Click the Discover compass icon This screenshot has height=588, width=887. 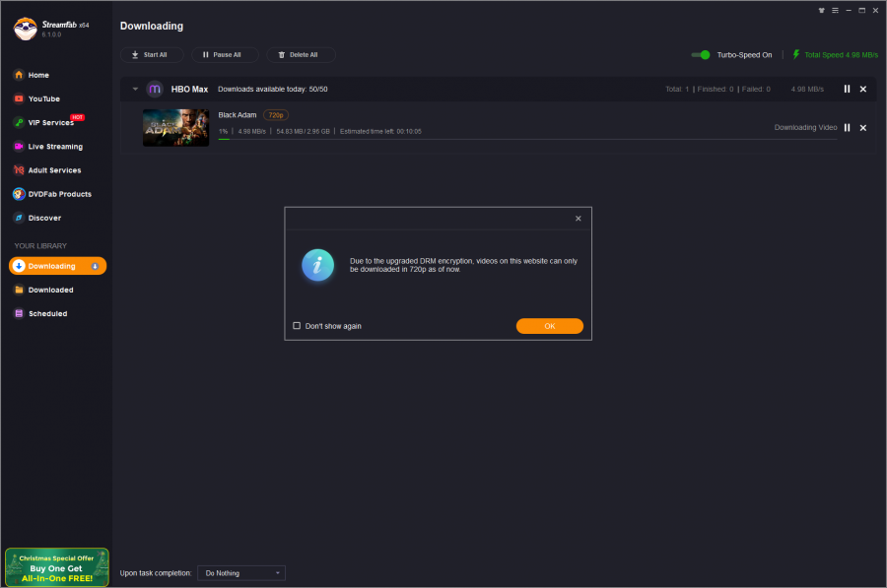[x=19, y=218]
